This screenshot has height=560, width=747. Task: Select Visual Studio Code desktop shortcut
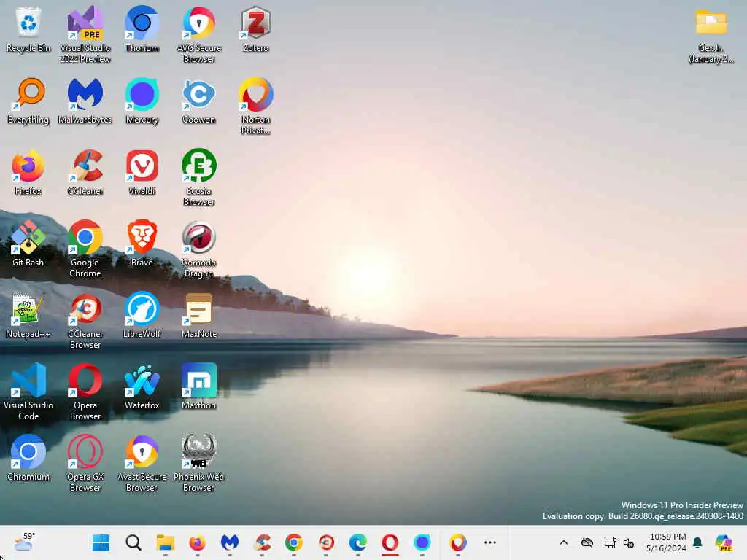(28, 392)
